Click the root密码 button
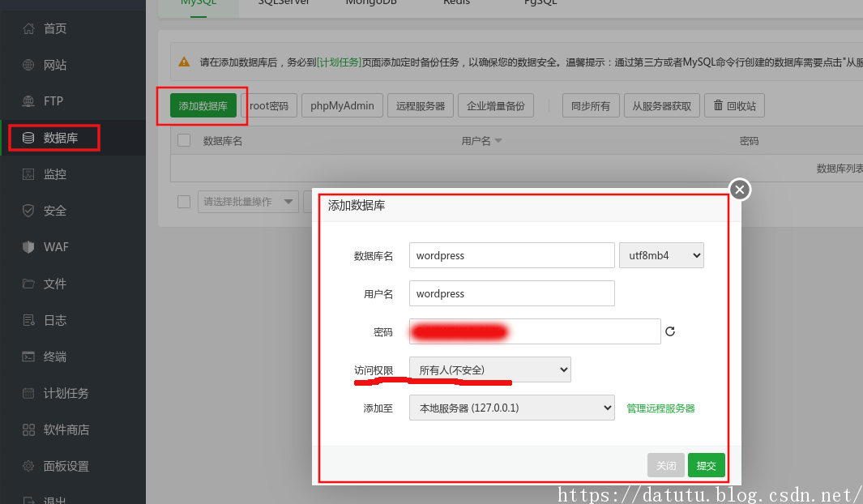The height and width of the screenshot is (504, 863). tap(268, 105)
